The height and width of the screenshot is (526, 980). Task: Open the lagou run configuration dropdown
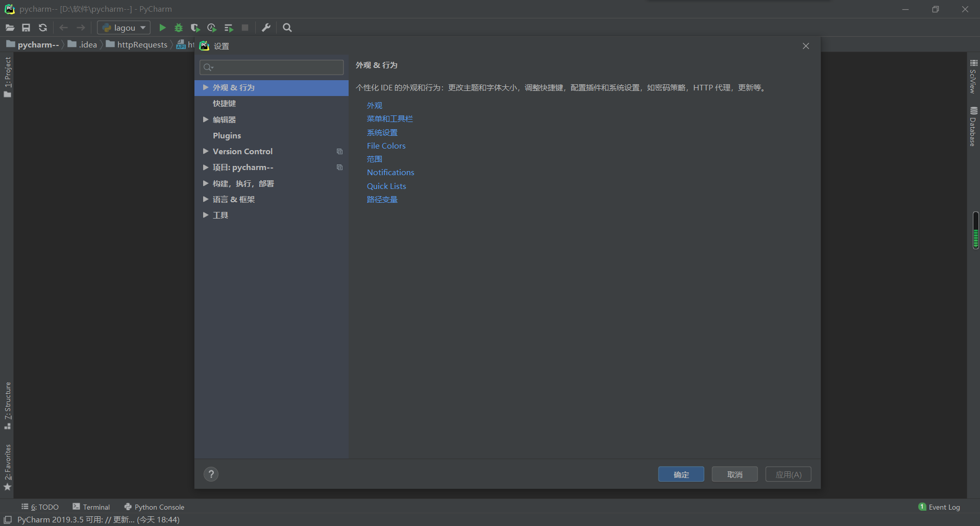pyautogui.click(x=124, y=28)
